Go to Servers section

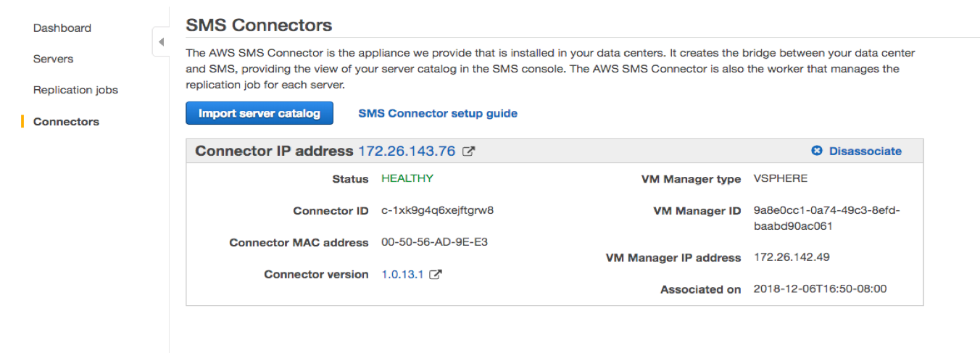[53, 59]
